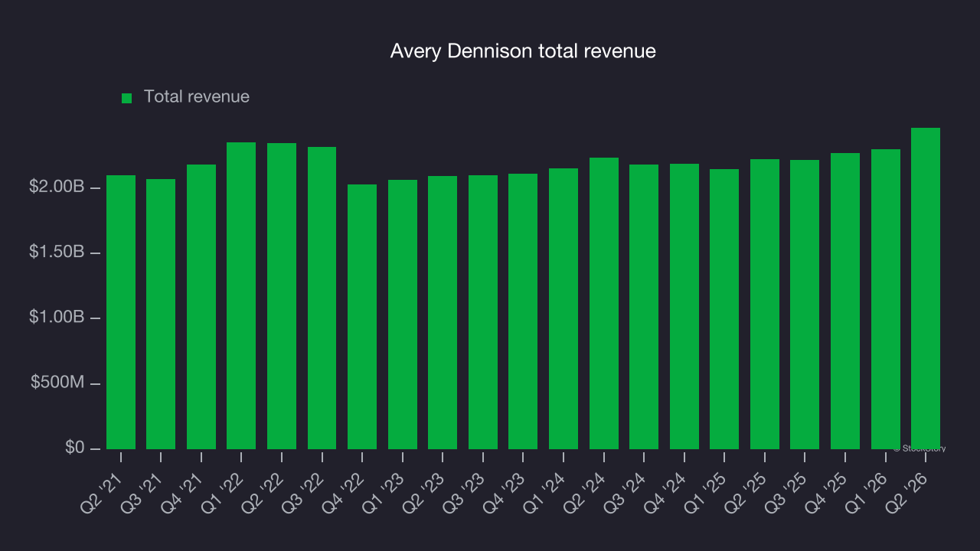Viewport: 980px width, 551px height.
Task: Pick the Q3 '24 revenue bar
Action: click(x=644, y=307)
